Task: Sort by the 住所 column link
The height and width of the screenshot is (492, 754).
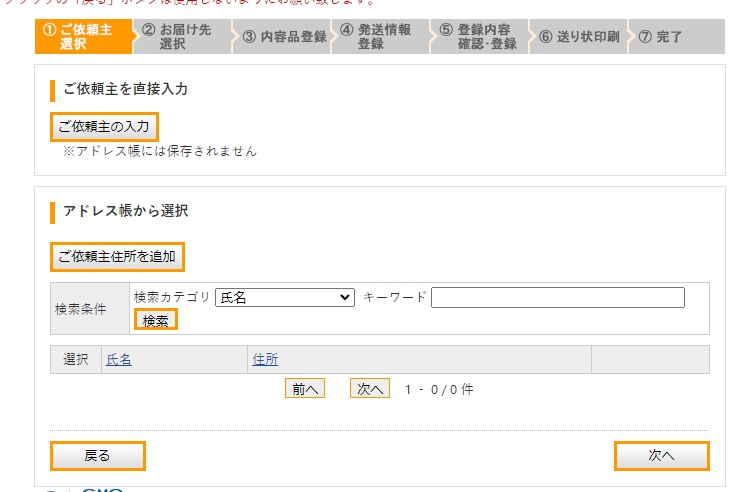Action: point(265,359)
